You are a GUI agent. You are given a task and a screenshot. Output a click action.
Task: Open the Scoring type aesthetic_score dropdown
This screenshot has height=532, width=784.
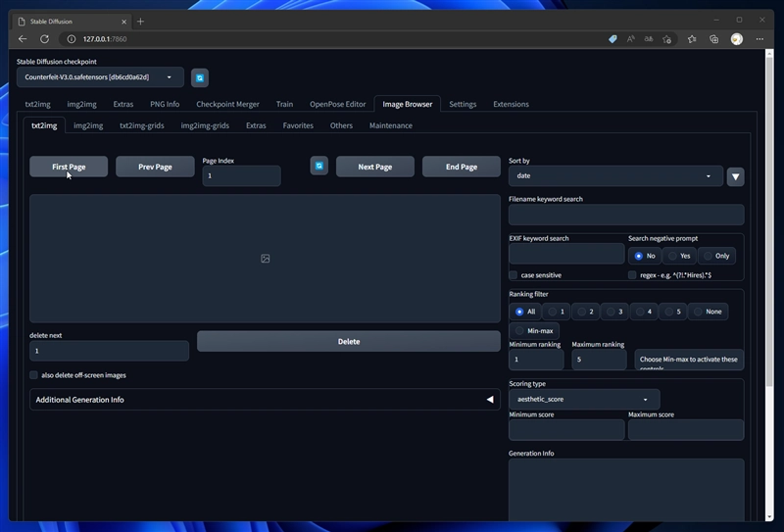click(584, 399)
